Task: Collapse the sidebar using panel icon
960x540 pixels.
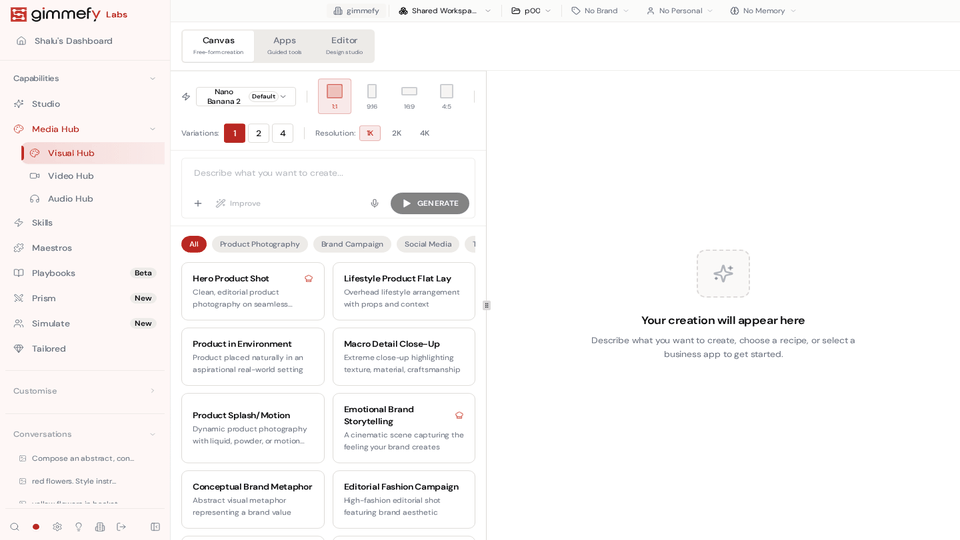Action: [155, 527]
